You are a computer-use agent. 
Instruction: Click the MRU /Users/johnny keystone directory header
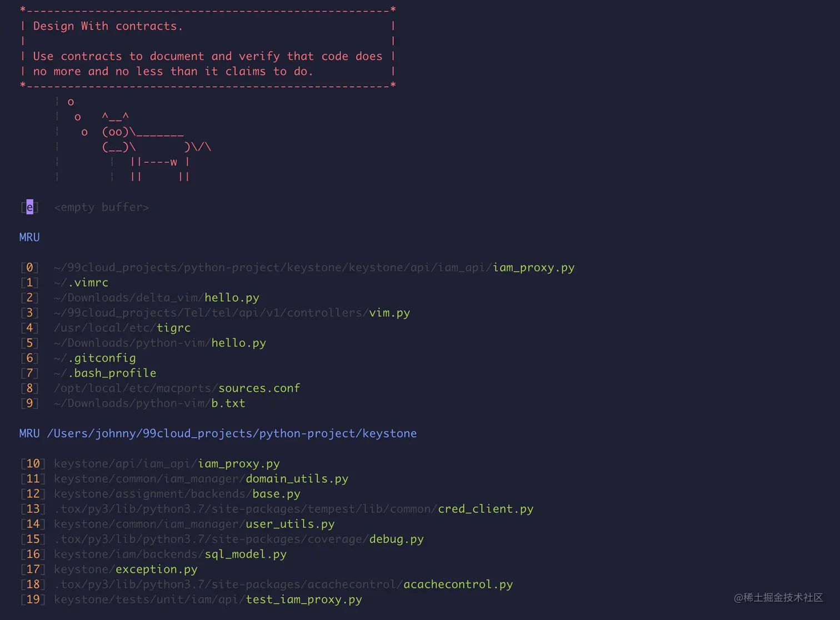click(218, 433)
